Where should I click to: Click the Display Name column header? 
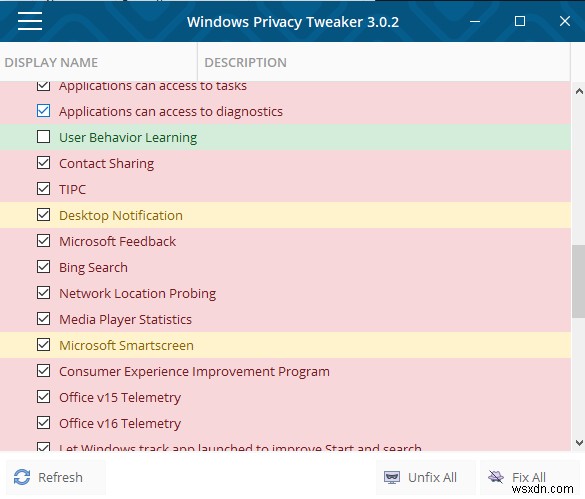pyautogui.click(x=98, y=62)
